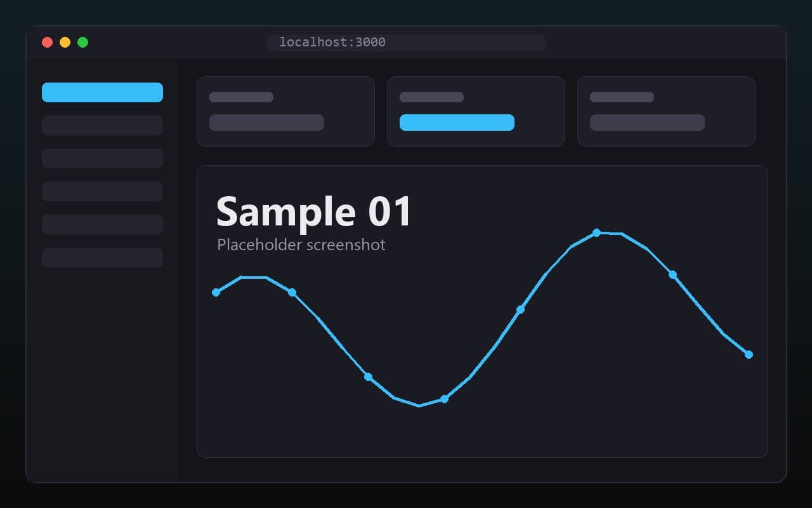812x508 pixels.
Task: Open the first stat card left of the blue-bar card
Action: click(285, 111)
